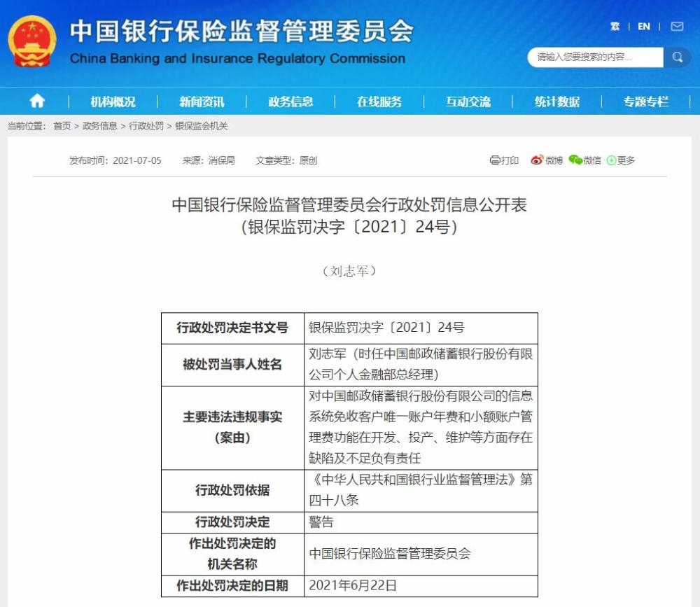700x607 pixels.
Task: Expand more sharing options 更多
Action: [x=621, y=160]
